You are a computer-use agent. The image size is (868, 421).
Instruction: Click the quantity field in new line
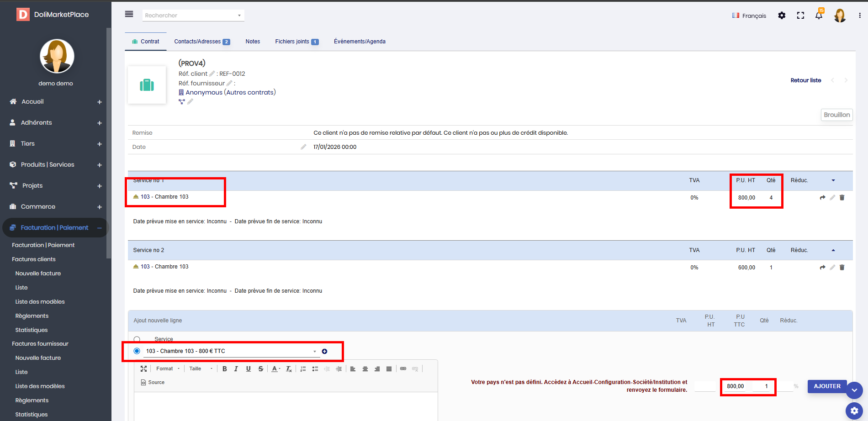tap(762, 386)
